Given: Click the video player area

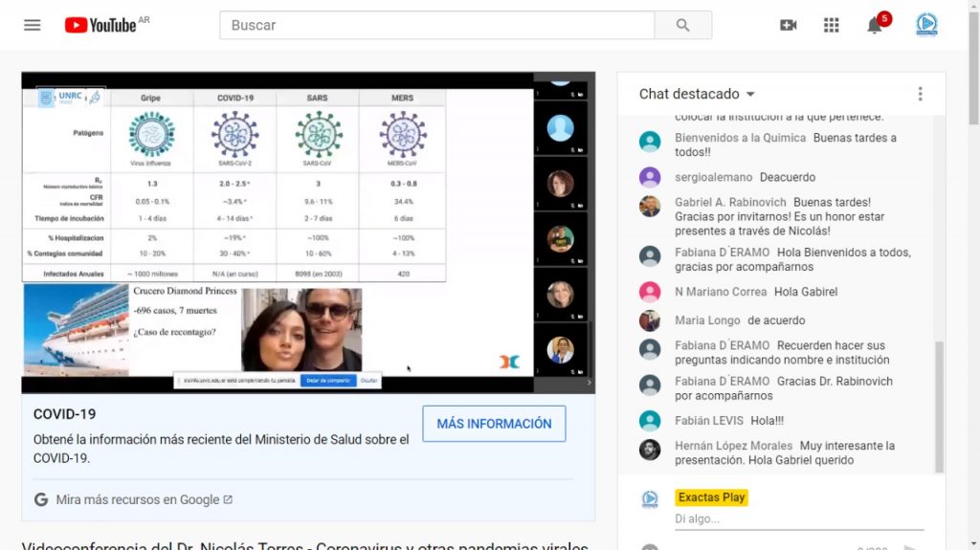Looking at the screenshot, I should (x=308, y=232).
